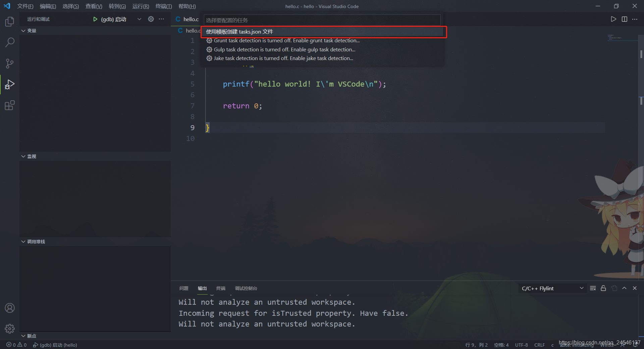Open debug panel more actions ellipsis
The width and height of the screenshot is (644, 349).
(161, 19)
